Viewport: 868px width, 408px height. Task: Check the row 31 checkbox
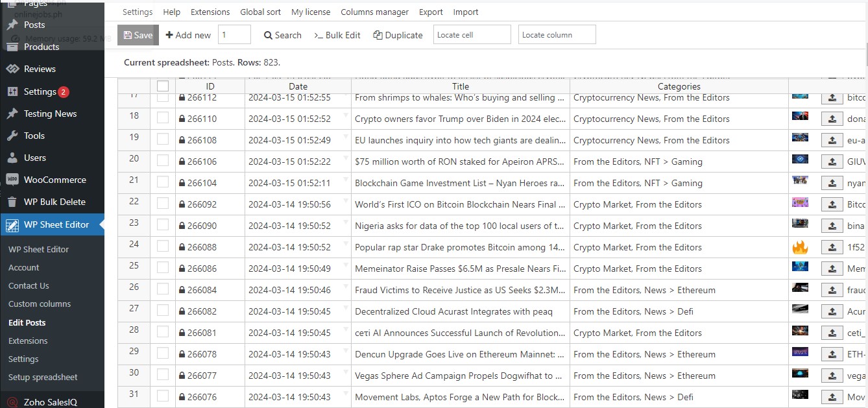click(x=163, y=396)
